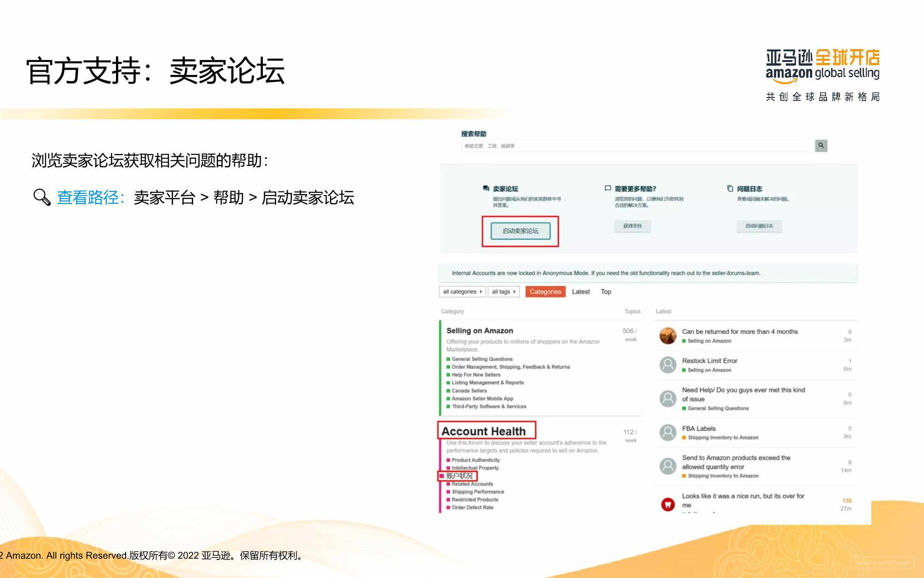Open Product Authenticity subcategory
The width and height of the screenshot is (924, 578).
pos(475,460)
